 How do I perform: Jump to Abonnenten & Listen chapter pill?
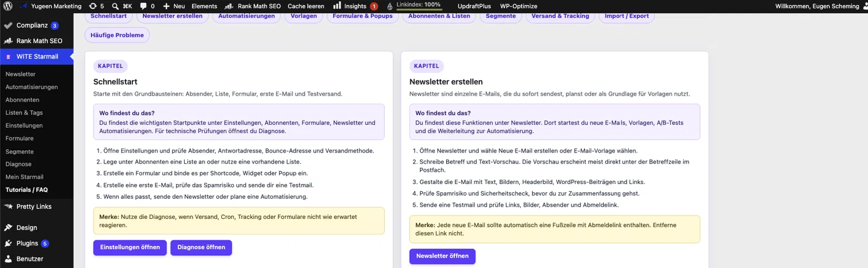click(439, 16)
